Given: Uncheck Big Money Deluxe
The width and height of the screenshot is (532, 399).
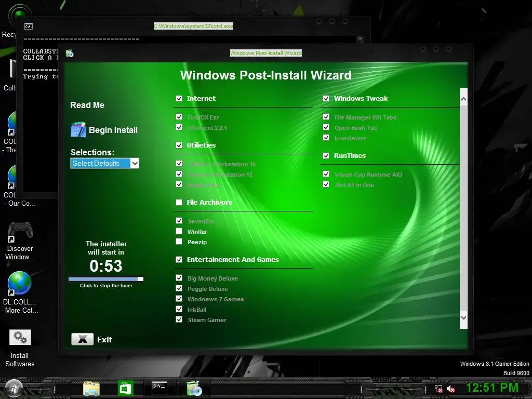Looking at the screenshot, I should [x=179, y=278].
